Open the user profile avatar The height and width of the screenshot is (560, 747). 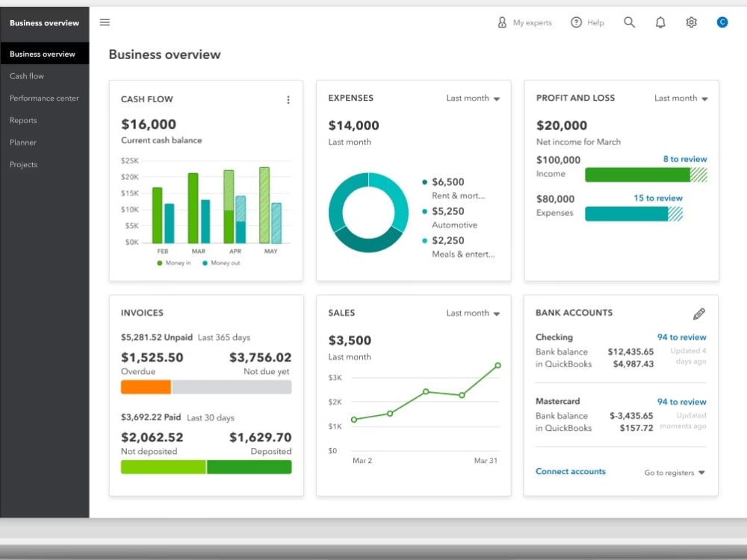pyautogui.click(x=722, y=22)
